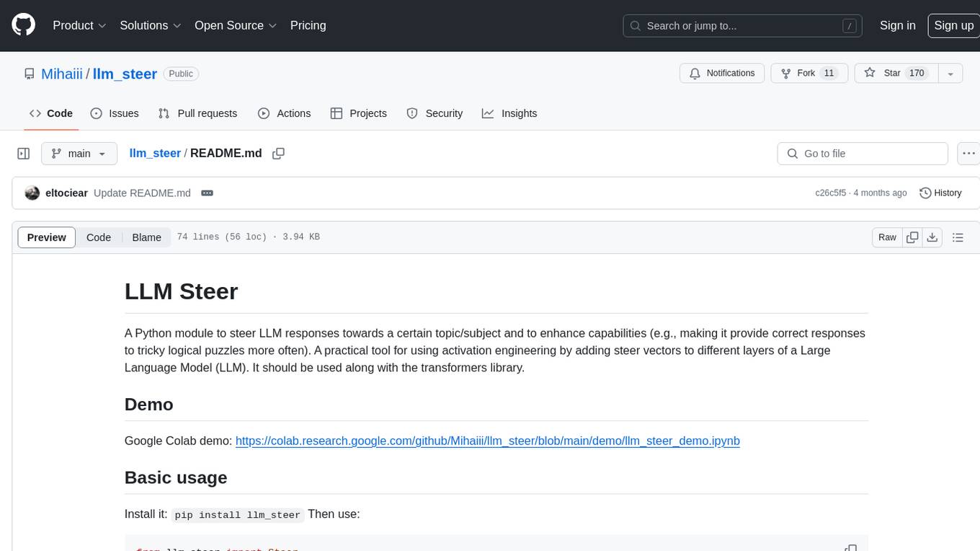Switch to the Actions tab
Screen dimensions: 980x551
click(284, 113)
